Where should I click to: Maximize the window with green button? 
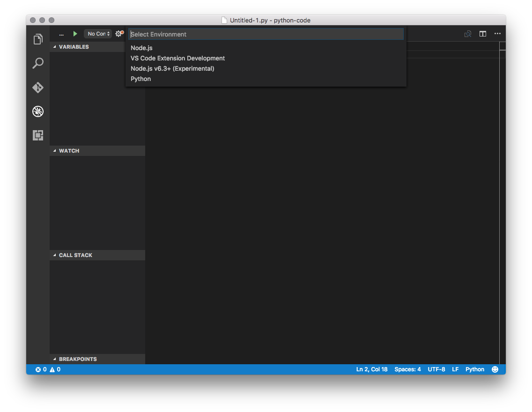tap(52, 20)
